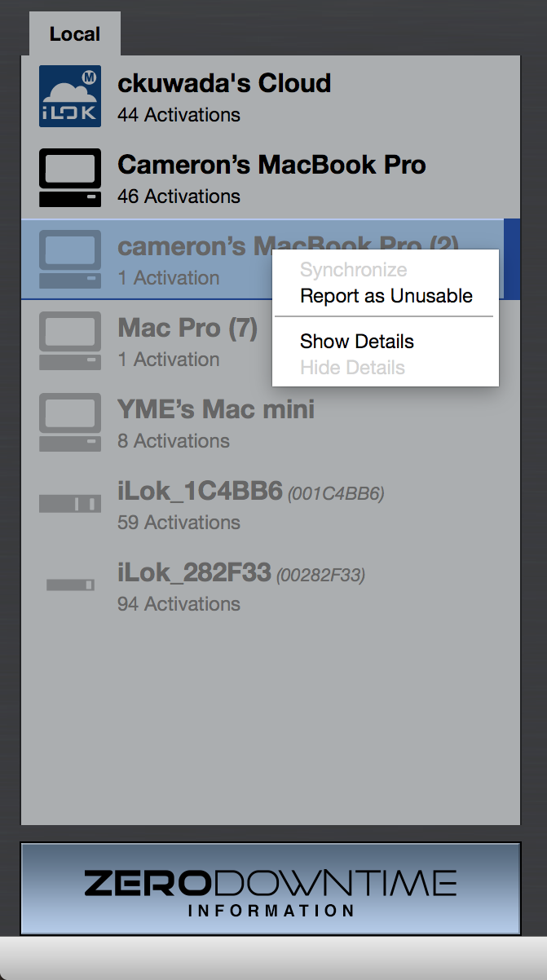Switch to the Local tab
This screenshot has height=980, width=547.
pos(74,34)
